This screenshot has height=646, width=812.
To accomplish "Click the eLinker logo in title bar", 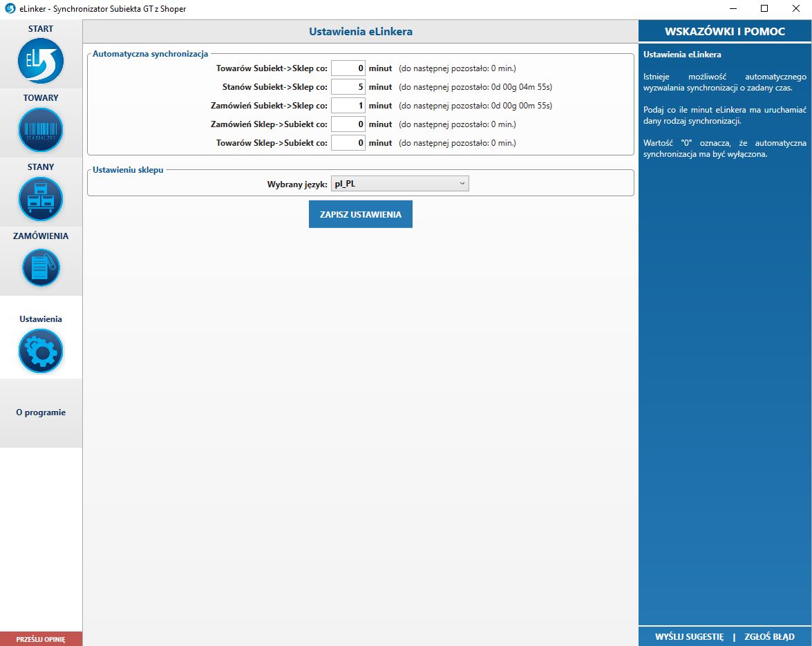I will pyautogui.click(x=10, y=8).
